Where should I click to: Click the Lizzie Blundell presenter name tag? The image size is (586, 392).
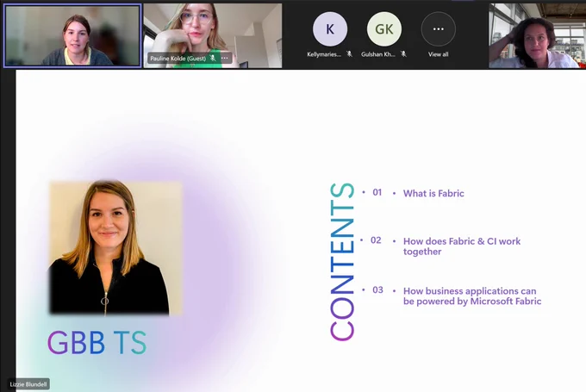(x=28, y=383)
